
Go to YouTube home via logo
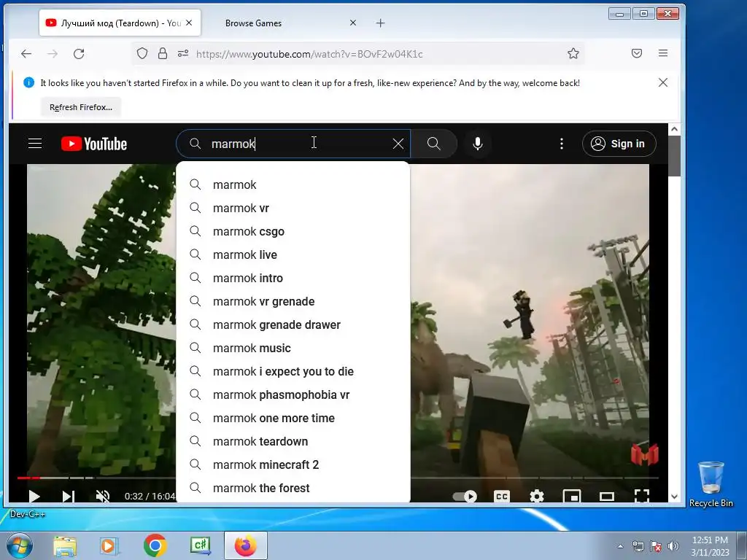[94, 144]
